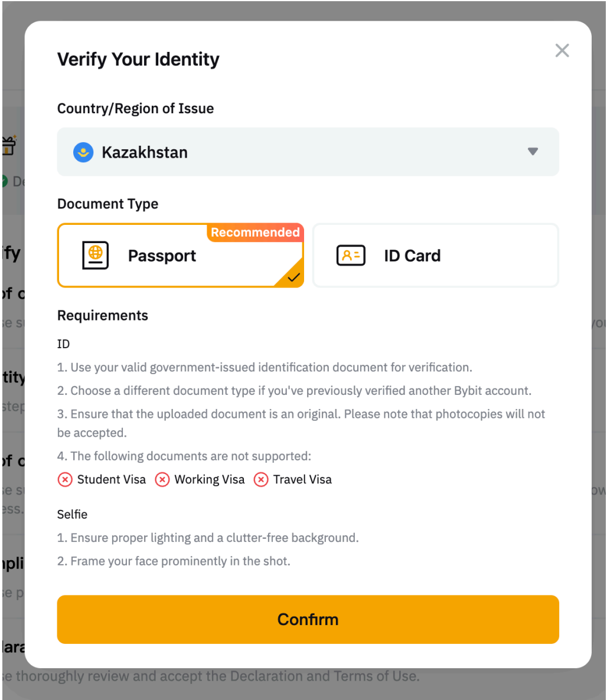Click the red X beside Working Visa
Image resolution: width=607 pixels, height=700 pixels.
pyautogui.click(x=162, y=480)
